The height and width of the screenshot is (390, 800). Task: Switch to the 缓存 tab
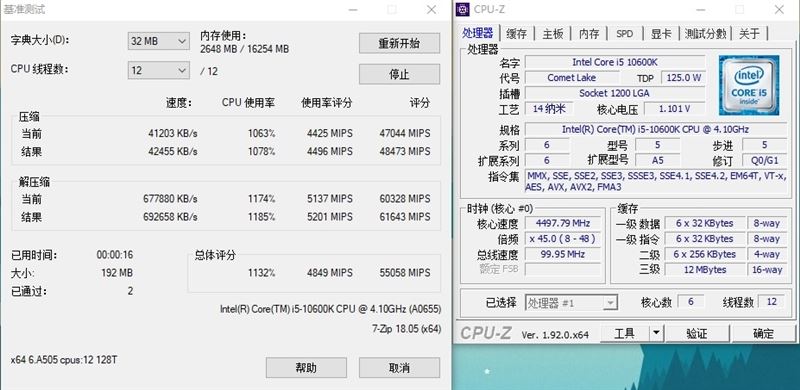point(516,34)
